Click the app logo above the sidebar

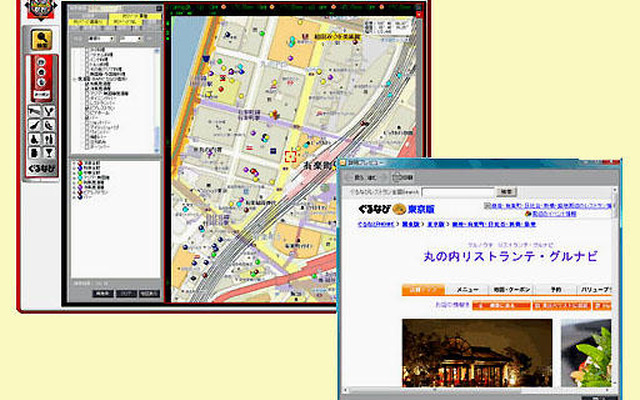pyautogui.click(x=40, y=9)
